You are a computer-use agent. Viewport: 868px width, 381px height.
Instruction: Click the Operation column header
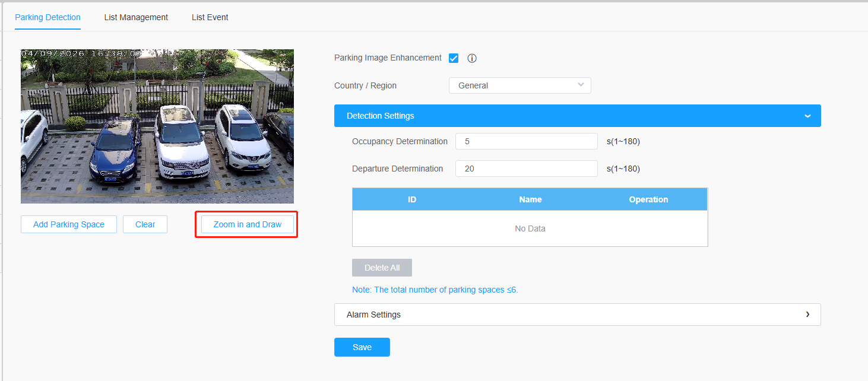click(648, 199)
